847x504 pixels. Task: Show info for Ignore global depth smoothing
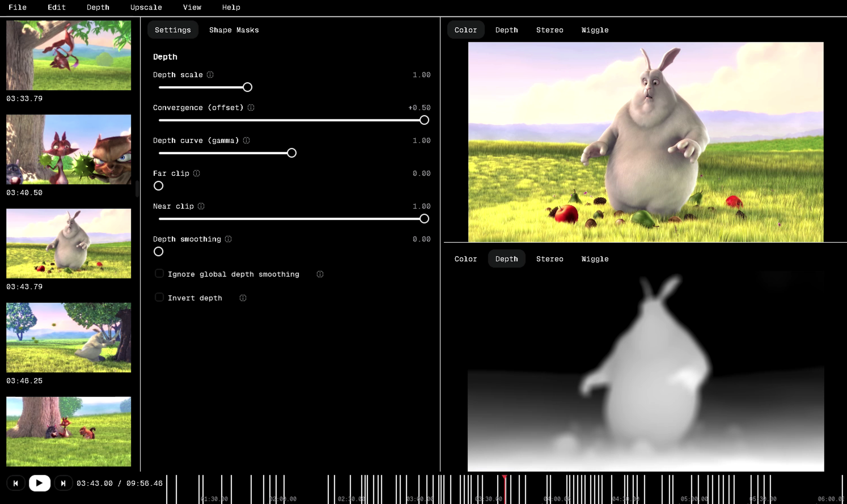point(320,274)
